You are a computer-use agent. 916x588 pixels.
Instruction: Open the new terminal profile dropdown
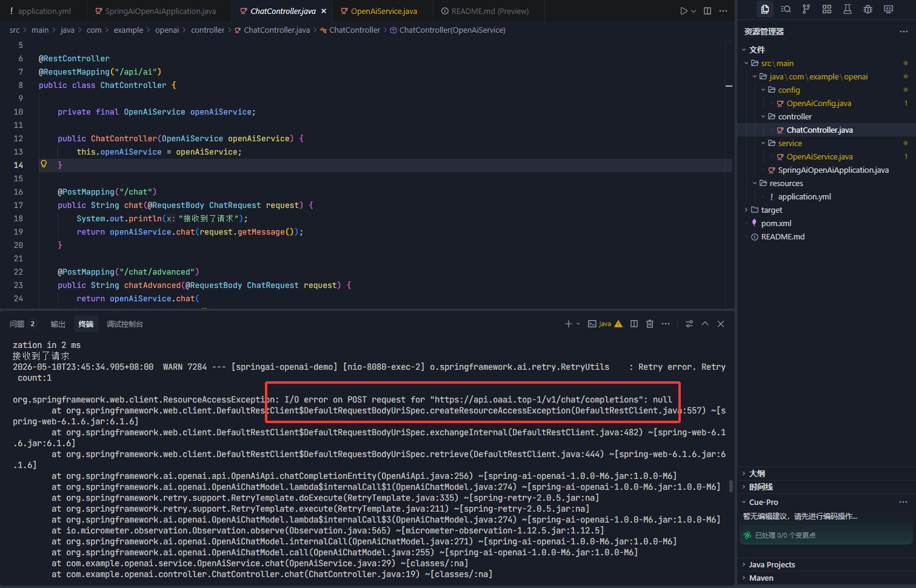[x=578, y=324]
